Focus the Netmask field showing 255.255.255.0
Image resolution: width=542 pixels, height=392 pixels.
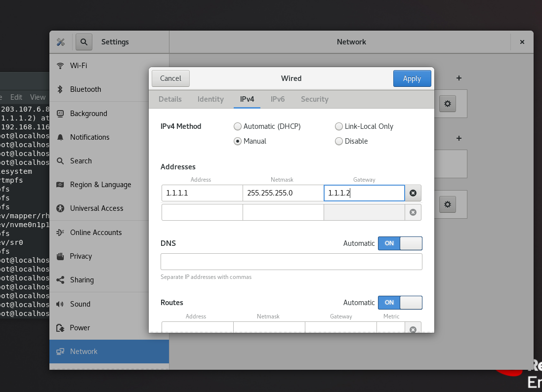click(x=283, y=193)
